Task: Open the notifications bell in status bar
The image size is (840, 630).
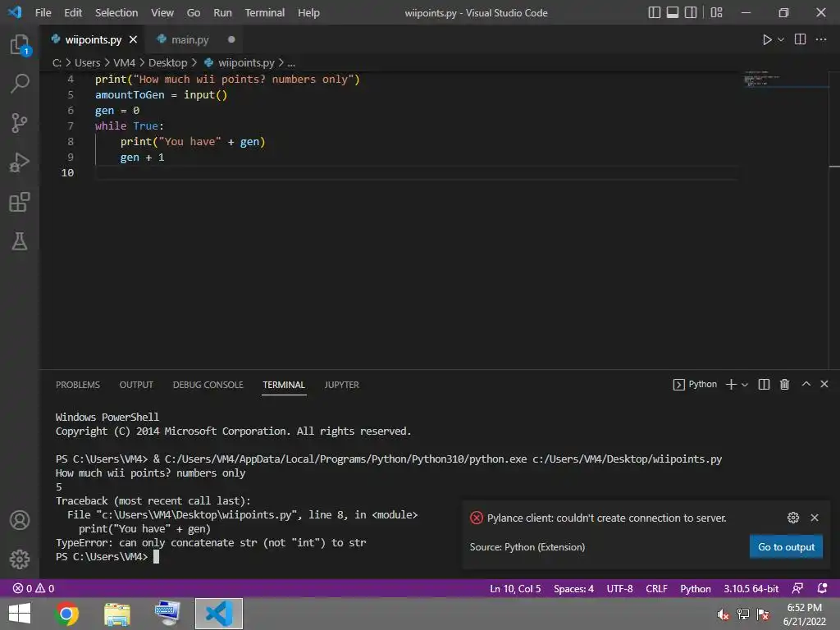Action: coord(822,588)
